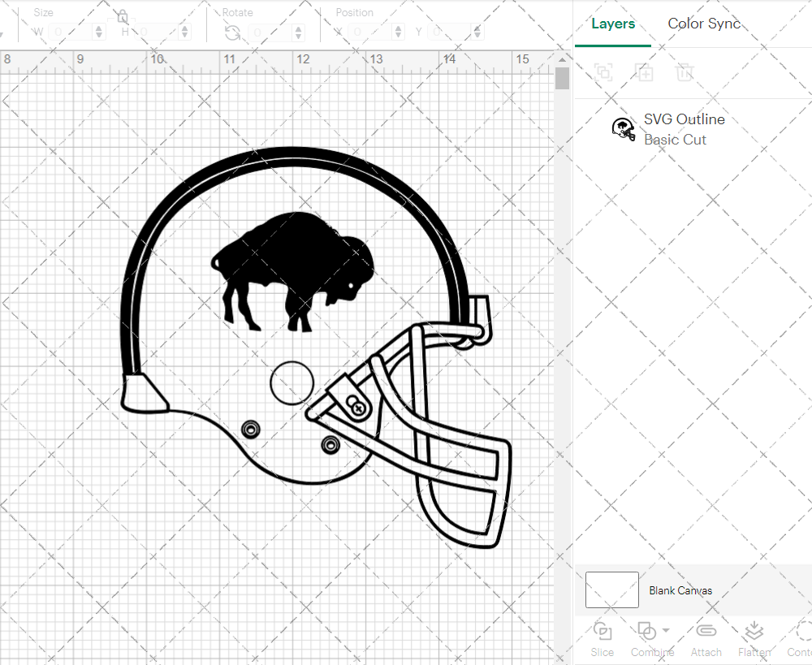The width and height of the screenshot is (812, 665).
Task: Adjust the Width stepper arrows
Action: [x=99, y=32]
